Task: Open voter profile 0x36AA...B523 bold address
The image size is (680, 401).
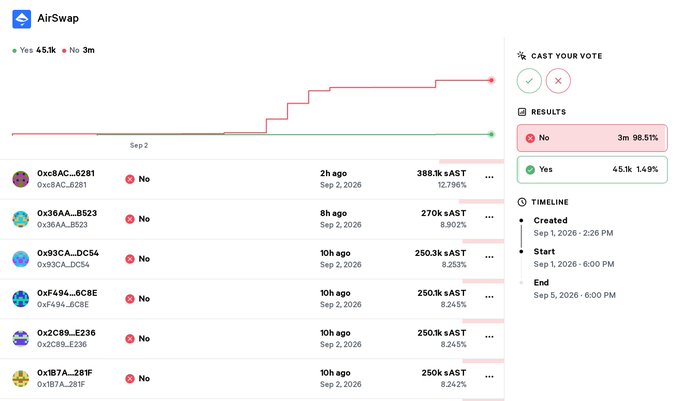Action: (67, 213)
